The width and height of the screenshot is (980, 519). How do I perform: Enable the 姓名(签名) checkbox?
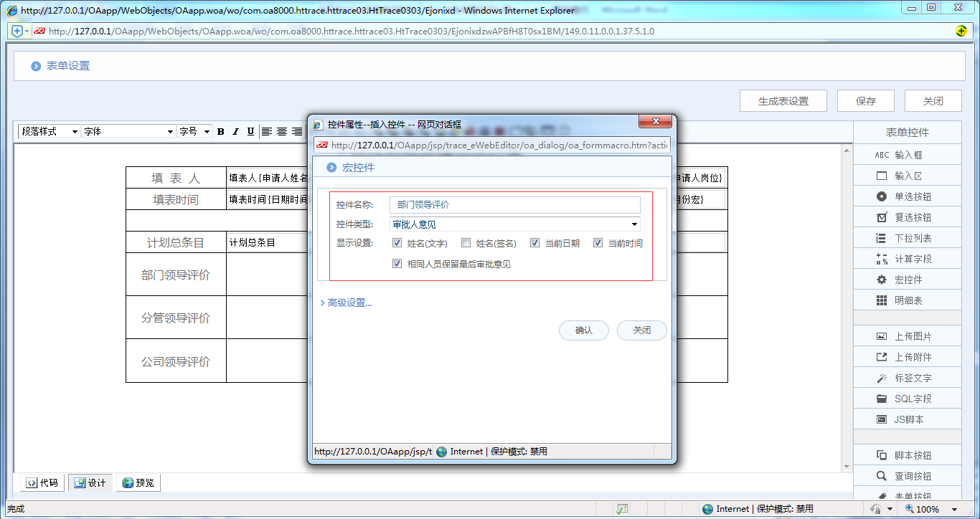(466, 242)
